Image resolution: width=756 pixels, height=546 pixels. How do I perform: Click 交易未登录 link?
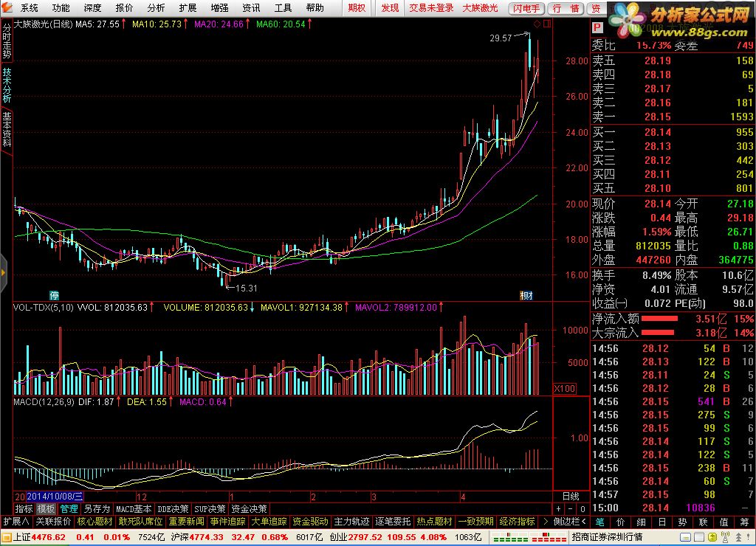point(431,7)
